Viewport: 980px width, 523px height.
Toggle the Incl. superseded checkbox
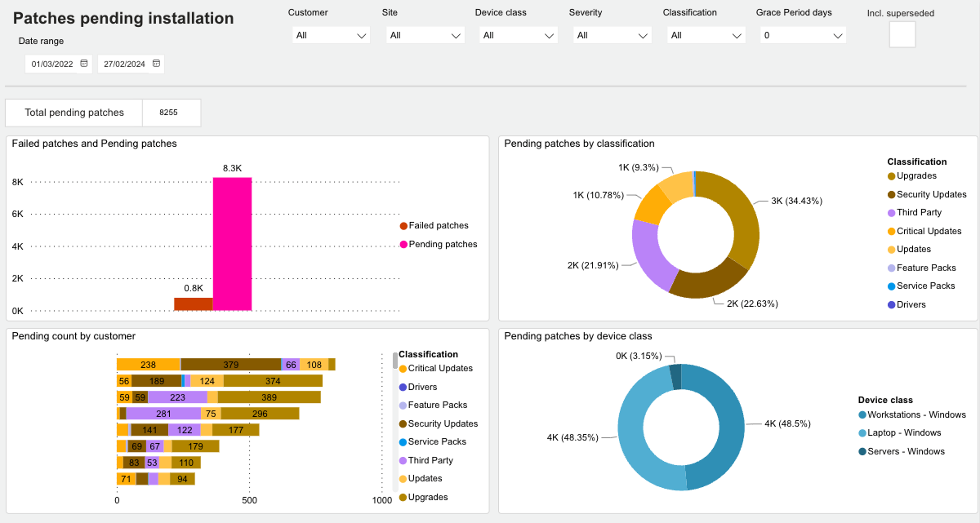pos(902,35)
